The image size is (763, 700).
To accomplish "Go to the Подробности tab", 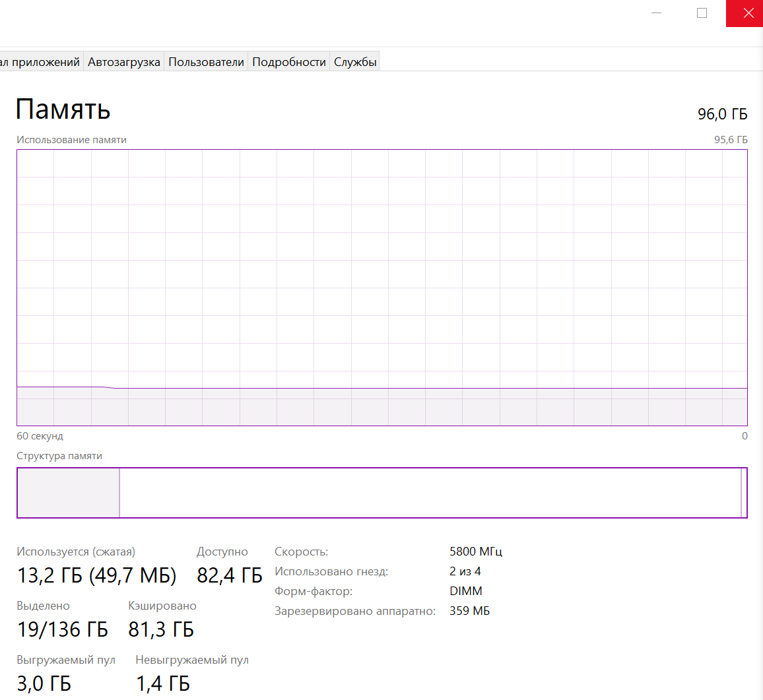I will coord(289,62).
